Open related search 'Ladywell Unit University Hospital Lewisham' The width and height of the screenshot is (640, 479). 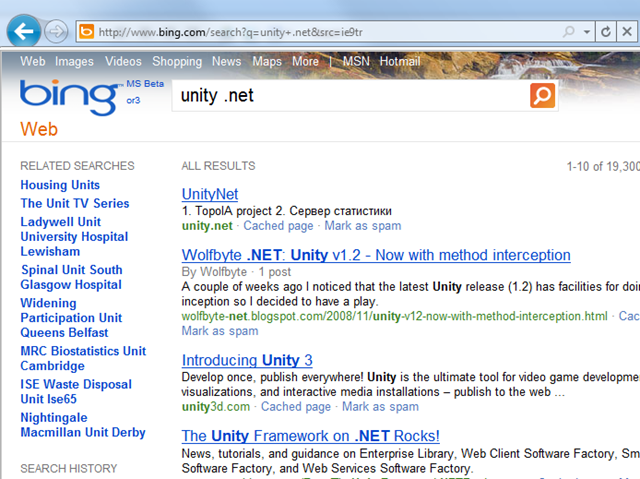point(74,237)
